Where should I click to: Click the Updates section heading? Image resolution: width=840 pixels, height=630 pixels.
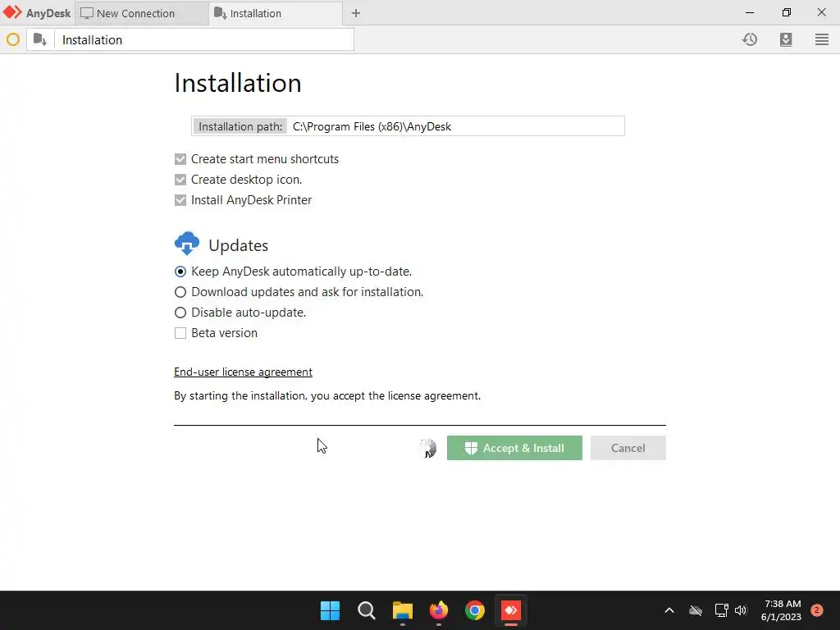click(x=239, y=245)
